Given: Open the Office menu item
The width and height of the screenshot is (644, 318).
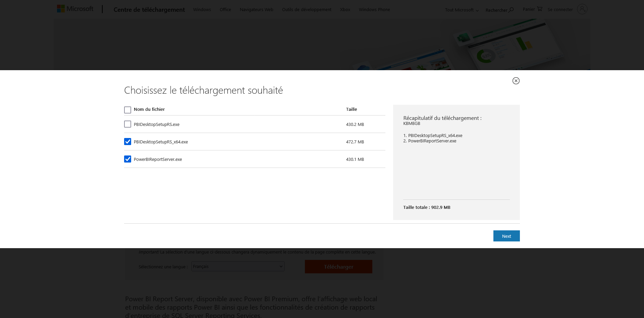Looking at the screenshot, I should coord(225,9).
